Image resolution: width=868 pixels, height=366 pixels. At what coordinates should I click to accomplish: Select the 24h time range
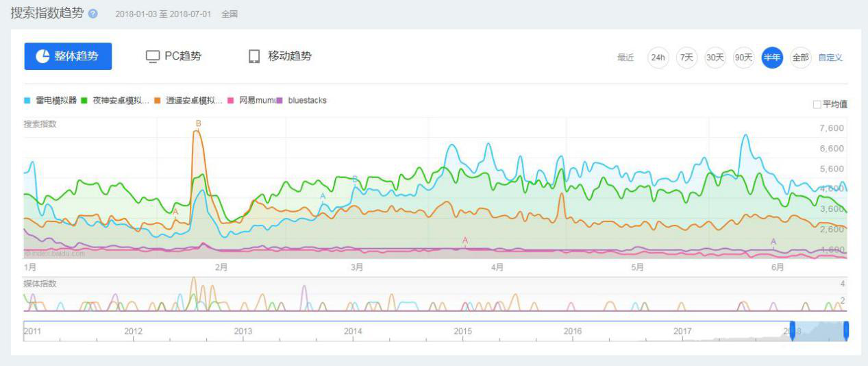658,58
